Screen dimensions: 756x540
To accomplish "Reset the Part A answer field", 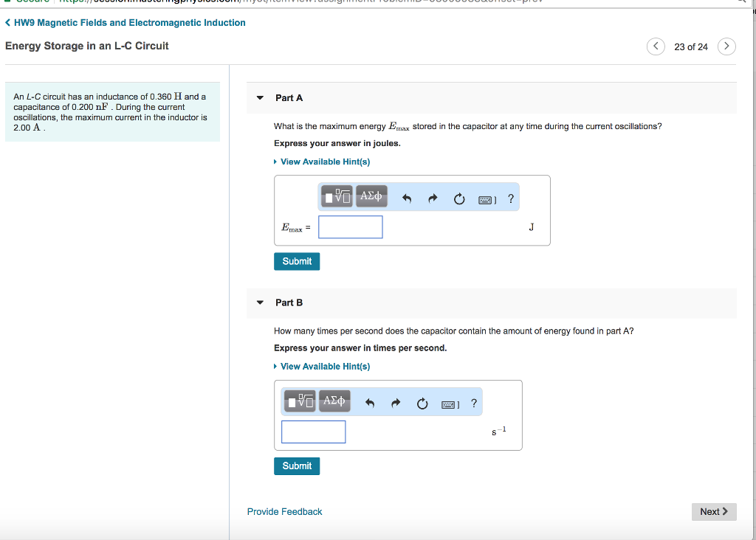I will point(459,198).
